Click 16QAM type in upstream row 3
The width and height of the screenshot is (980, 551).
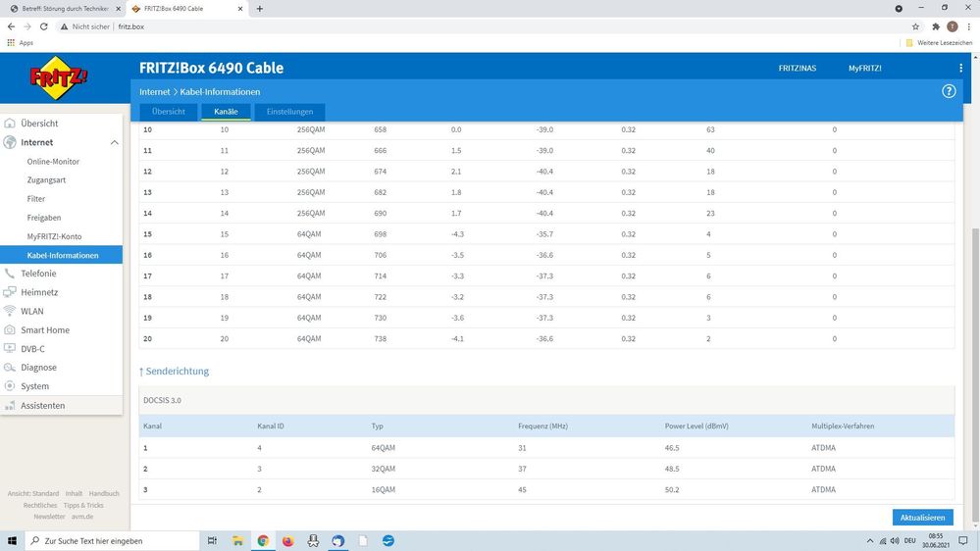384,490
